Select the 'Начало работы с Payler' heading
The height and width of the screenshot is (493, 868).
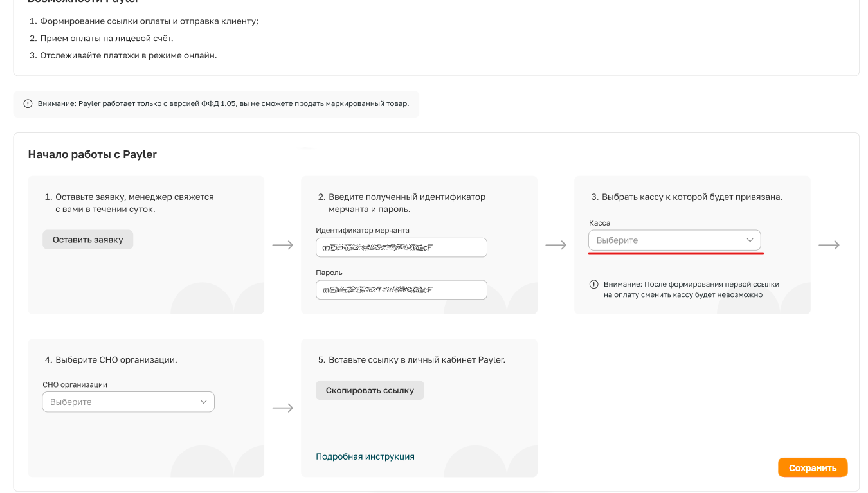tap(93, 154)
